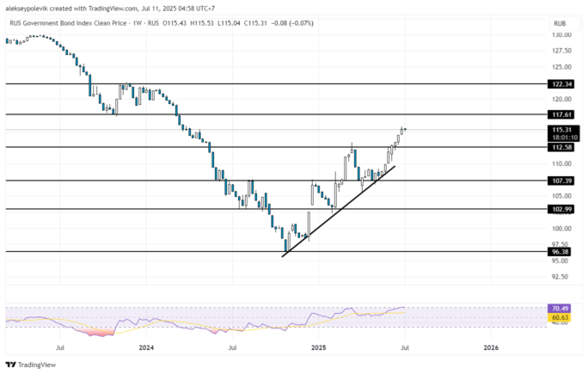Click the 100.00 price axis label
This screenshot has height=374, width=588.
(561, 229)
